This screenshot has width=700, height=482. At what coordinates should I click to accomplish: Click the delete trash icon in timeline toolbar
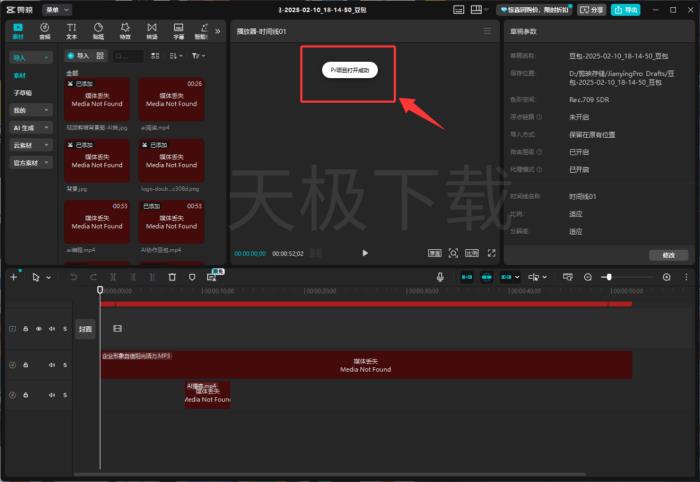(172, 276)
